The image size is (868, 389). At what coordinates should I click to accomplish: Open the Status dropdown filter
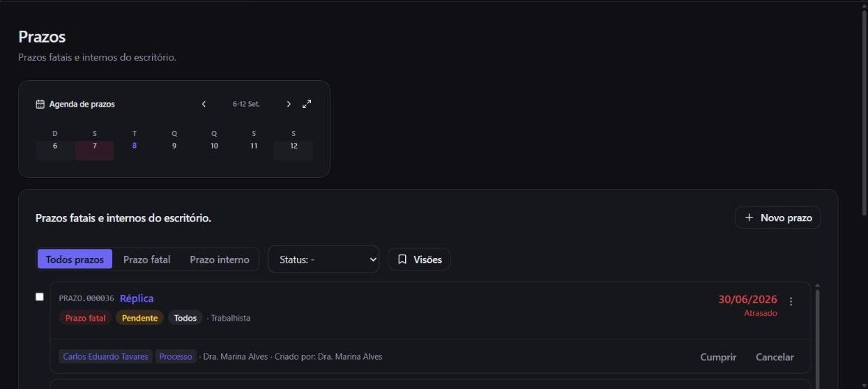tap(323, 259)
